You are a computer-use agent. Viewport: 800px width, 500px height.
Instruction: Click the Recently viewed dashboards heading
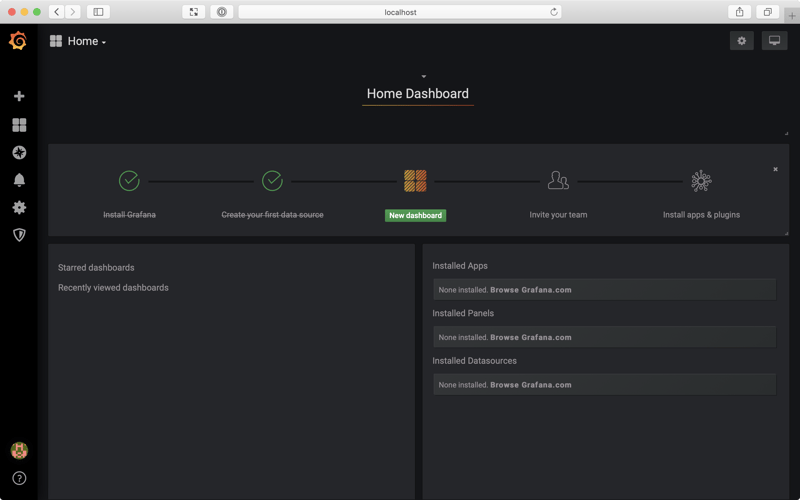coord(113,288)
